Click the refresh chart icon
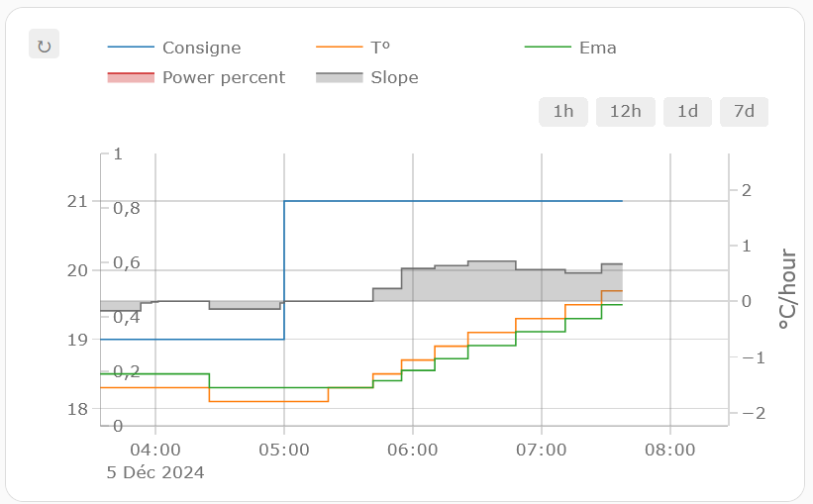 pos(44,46)
